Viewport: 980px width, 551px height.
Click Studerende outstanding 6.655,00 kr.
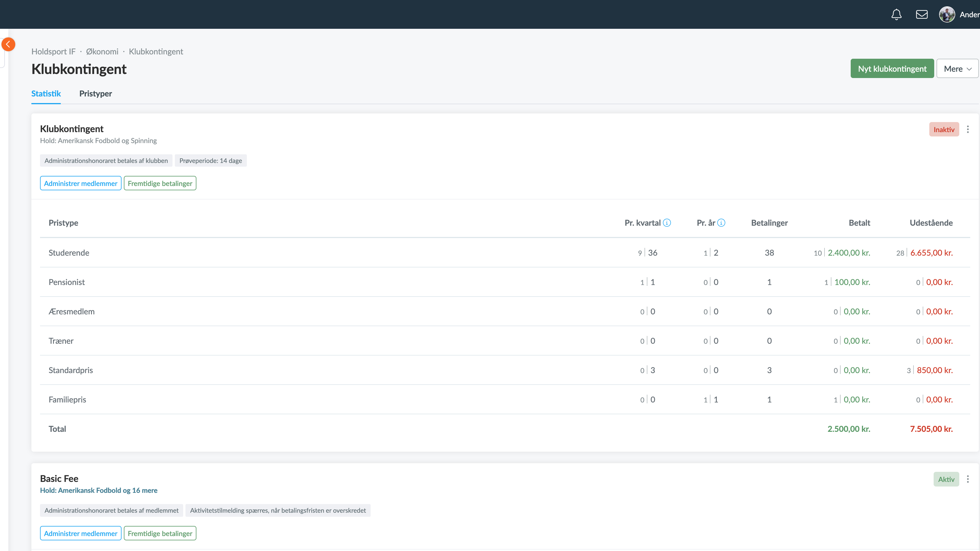point(932,252)
